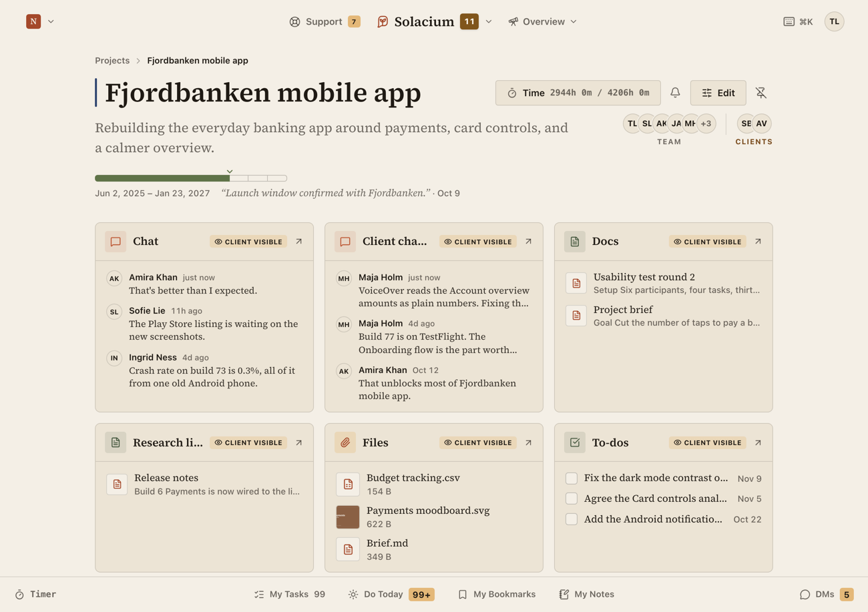Open Chat card with its arrow icon
The image size is (868, 612).
click(x=299, y=242)
